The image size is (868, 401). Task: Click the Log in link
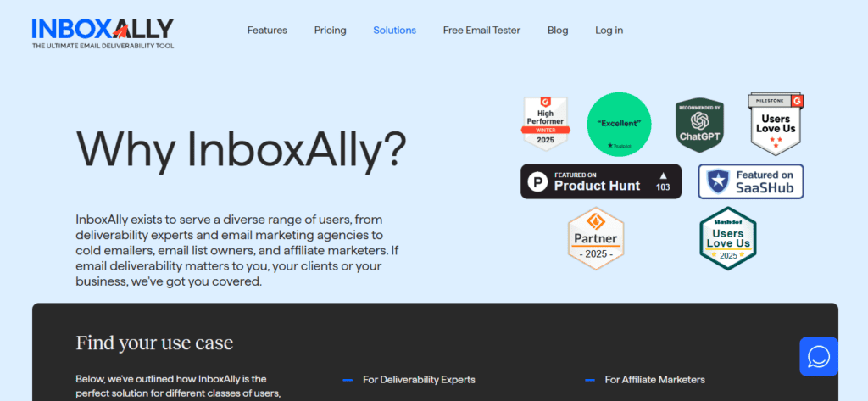(609, 31)
